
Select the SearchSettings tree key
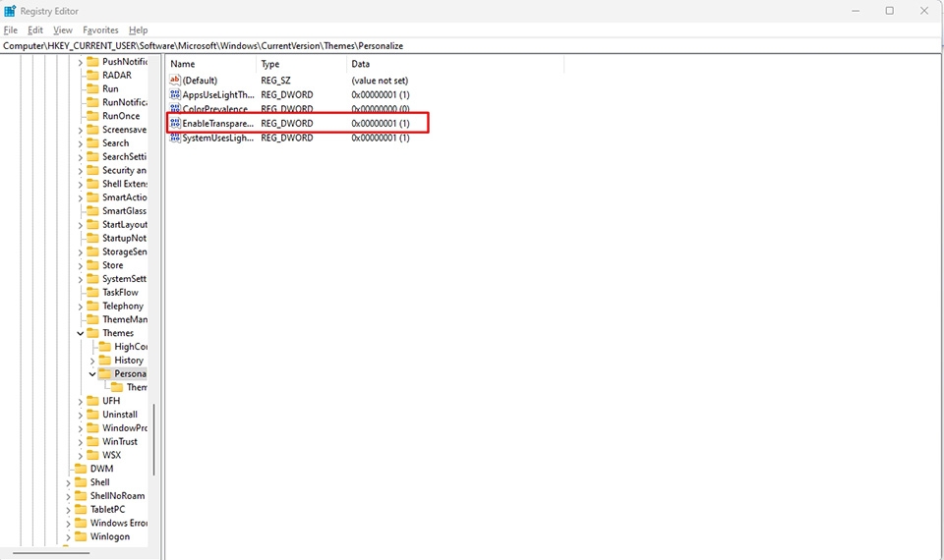[125, 156]
